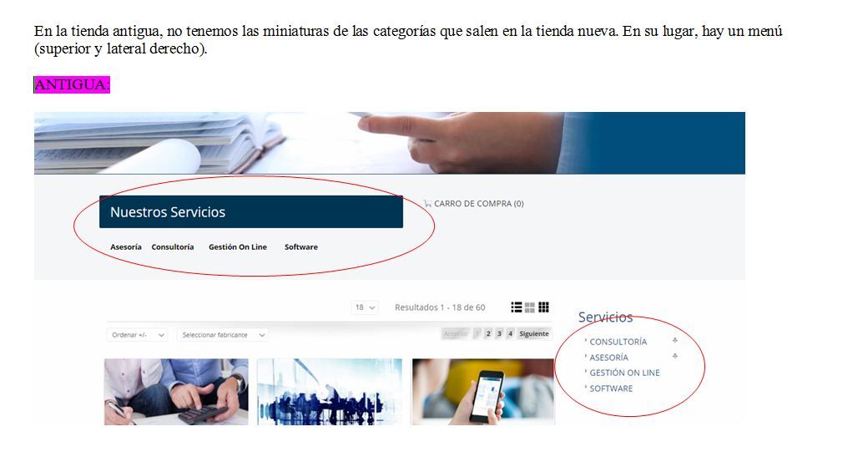
Task: Open the results-per-page 18 dropdown
Action: point(366,307)
